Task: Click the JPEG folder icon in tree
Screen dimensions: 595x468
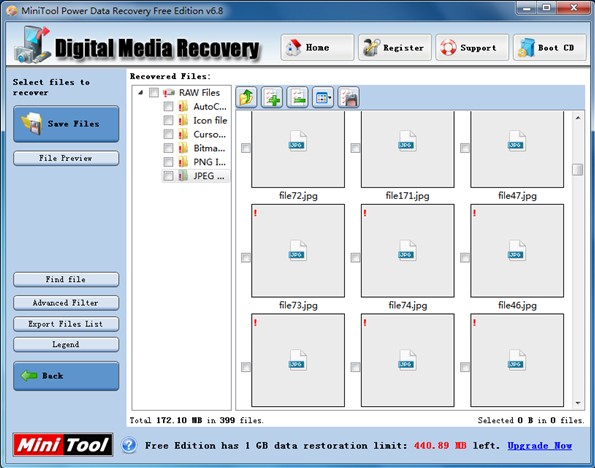Action: (x=183, y=176)
